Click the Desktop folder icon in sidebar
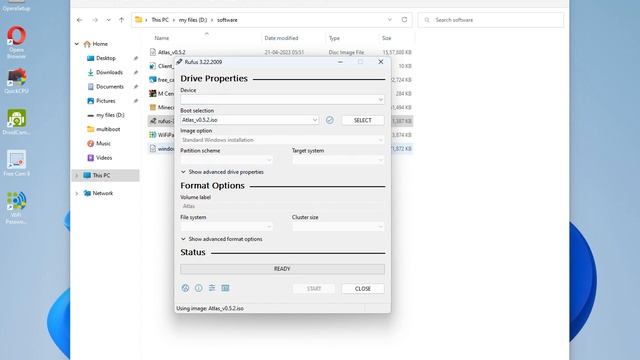Image resolution: width=640 pixels, height=360 pixels. (x=91, y=58)
